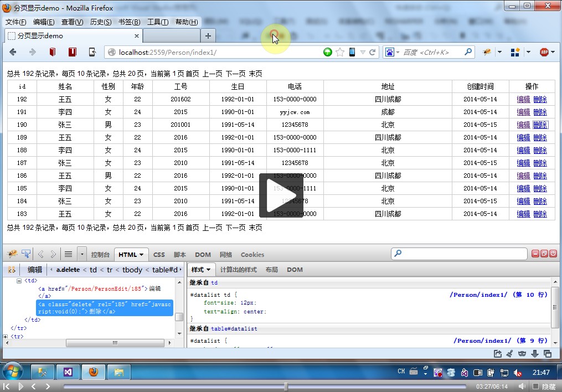562x392 pixels.
Task: Open a new tab with plus button
Action: click(208, 36)
